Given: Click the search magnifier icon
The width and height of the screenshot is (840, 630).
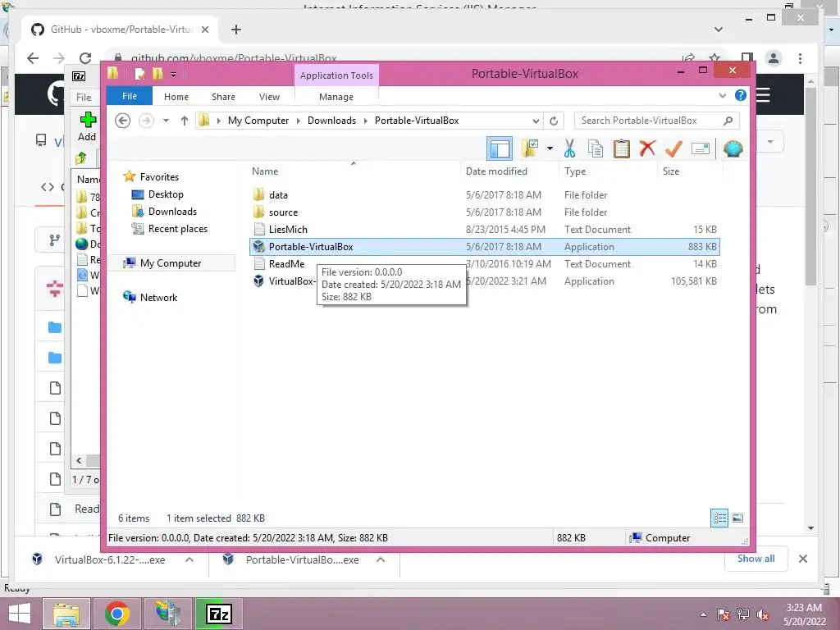Looking at the screenshot, I should (x=728, y=121).
